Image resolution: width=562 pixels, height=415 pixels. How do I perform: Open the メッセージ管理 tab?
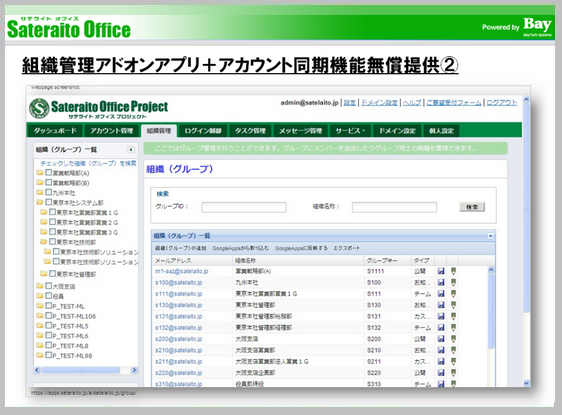click(x=301, y=131)
